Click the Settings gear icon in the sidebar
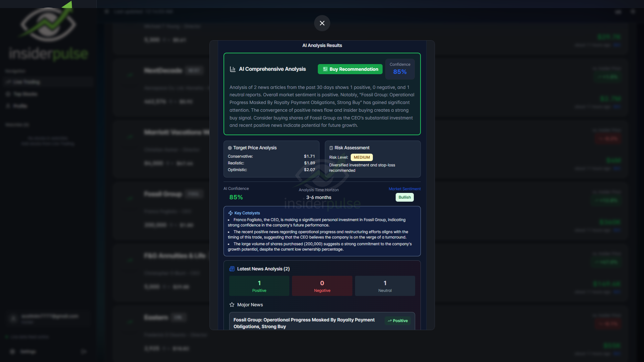This screenshot has width=644, height=362. [x=12, y=351]
